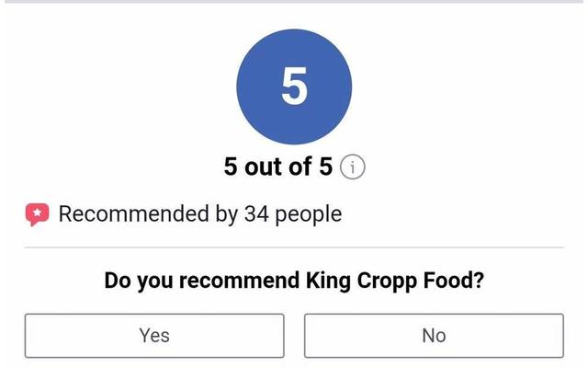588x368 pixels.
Task: Click the gray bar at the top edge
Action: pyautogui.click(x=294, y=2)
